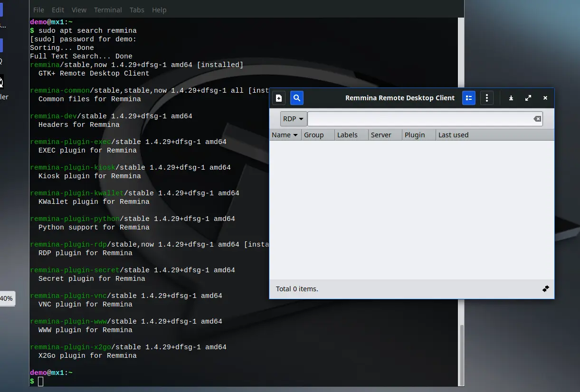
Task: Sort connections by Server column header
Action: pyautogui.click(x=385, y=135)
